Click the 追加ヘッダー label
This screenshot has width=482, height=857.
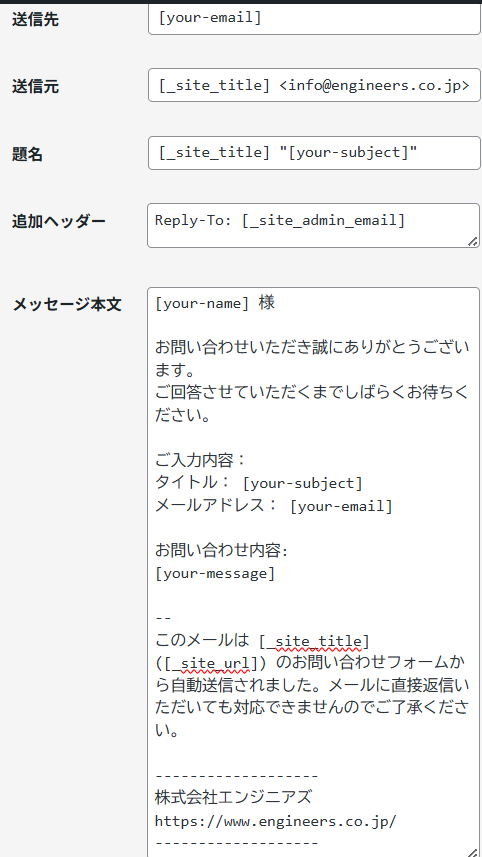(59, 221)
